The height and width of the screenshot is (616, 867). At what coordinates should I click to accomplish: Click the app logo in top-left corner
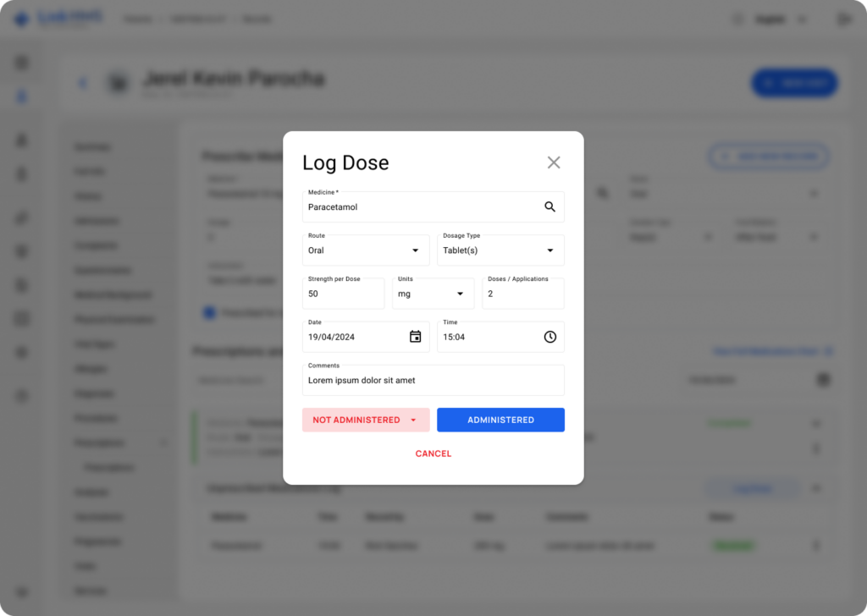coord(23,19)
